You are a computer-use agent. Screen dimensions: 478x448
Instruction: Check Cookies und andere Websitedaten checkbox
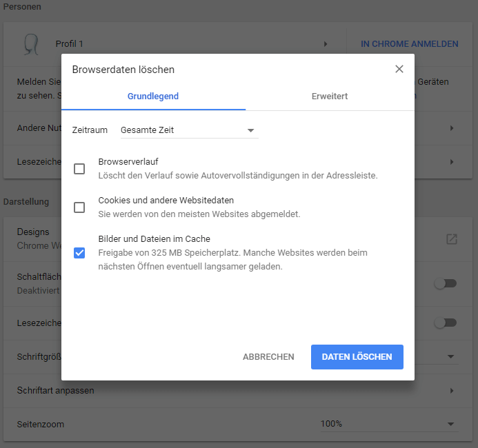point(79,207)
